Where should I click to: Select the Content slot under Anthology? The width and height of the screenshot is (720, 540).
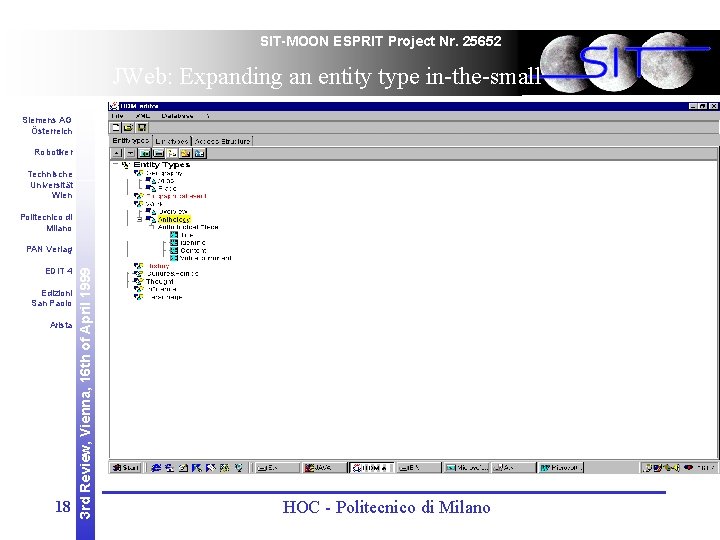coord(193,250)
